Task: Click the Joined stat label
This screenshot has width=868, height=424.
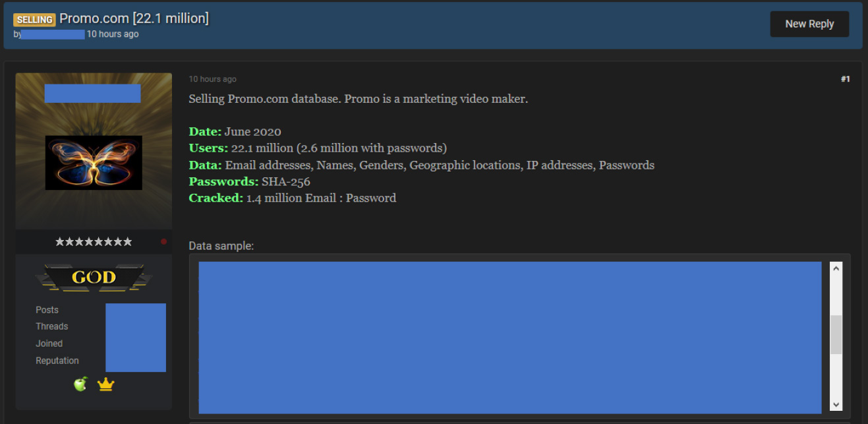Action: 49,344
